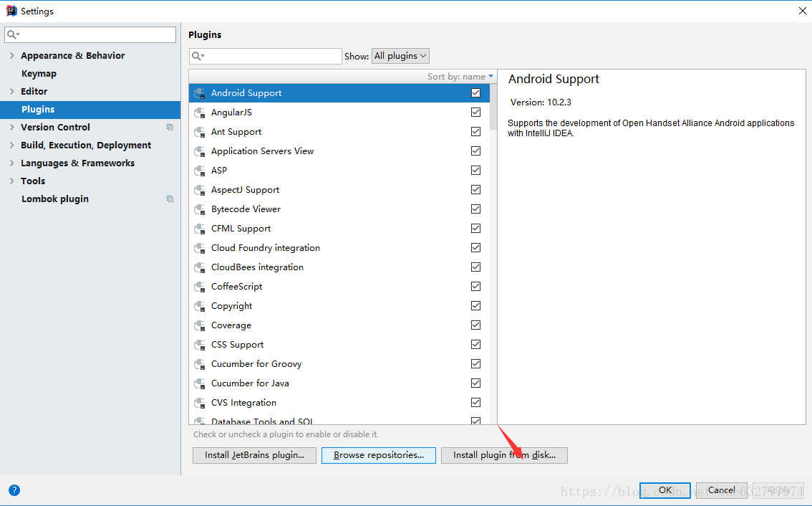812x506 pixels.
Task: Open the Sort by name dropdown
Action: [460, 77]
